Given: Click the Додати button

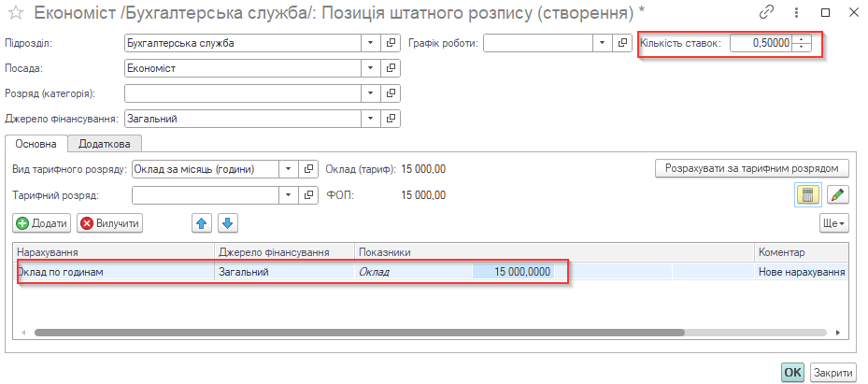Looking at the screenshot, I should 41,223.
